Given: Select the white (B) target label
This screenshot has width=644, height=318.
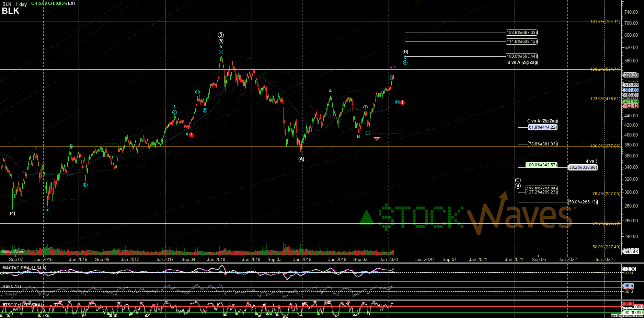Looking at the screenshot, I should pyautogui.click(x=405, y=52).
